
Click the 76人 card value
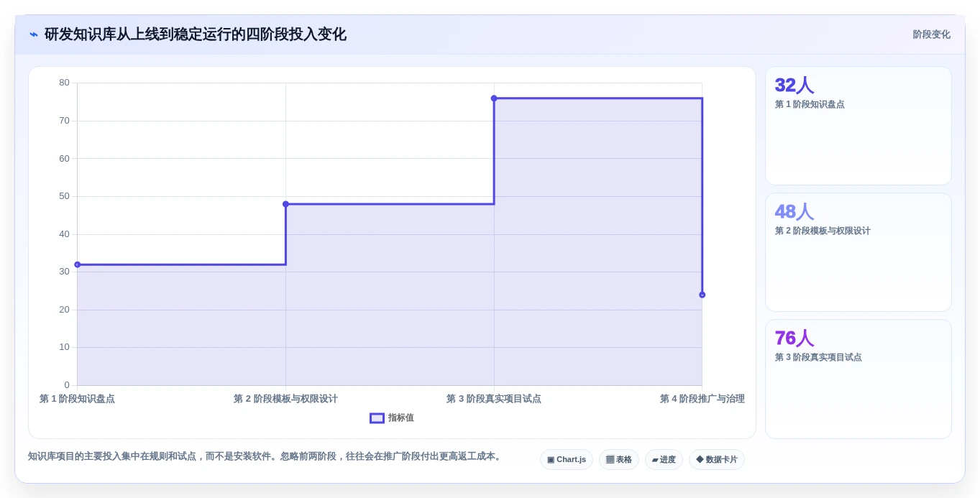[794, 338]
